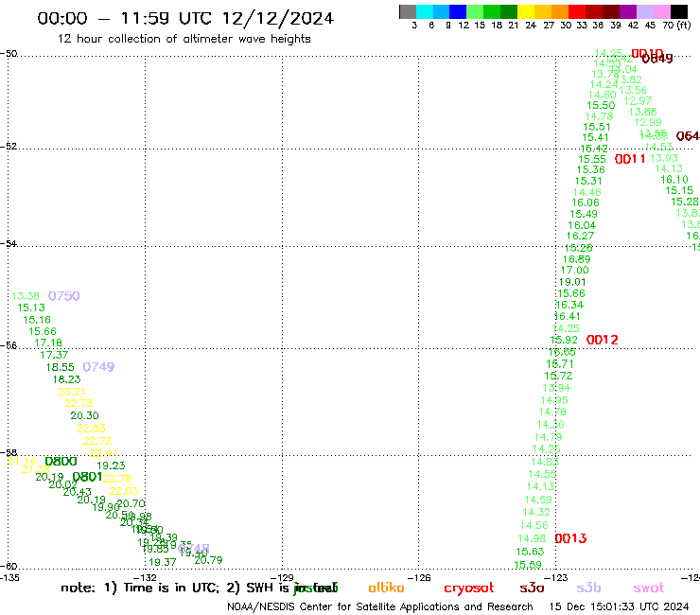Click the wave height value "13.38"
700x615 pixels.
pyautogui.click(x=26, y=296)
